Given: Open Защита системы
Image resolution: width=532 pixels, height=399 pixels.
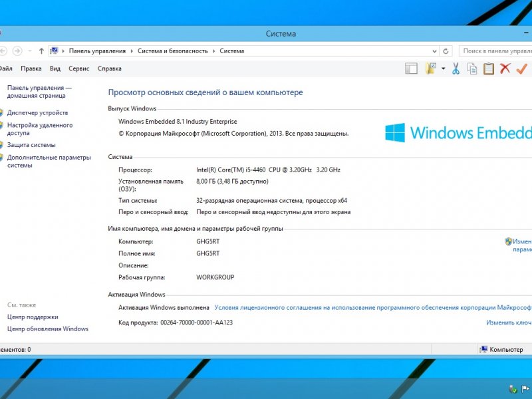Looking at the screenshot, I should (x=31, y=145).
